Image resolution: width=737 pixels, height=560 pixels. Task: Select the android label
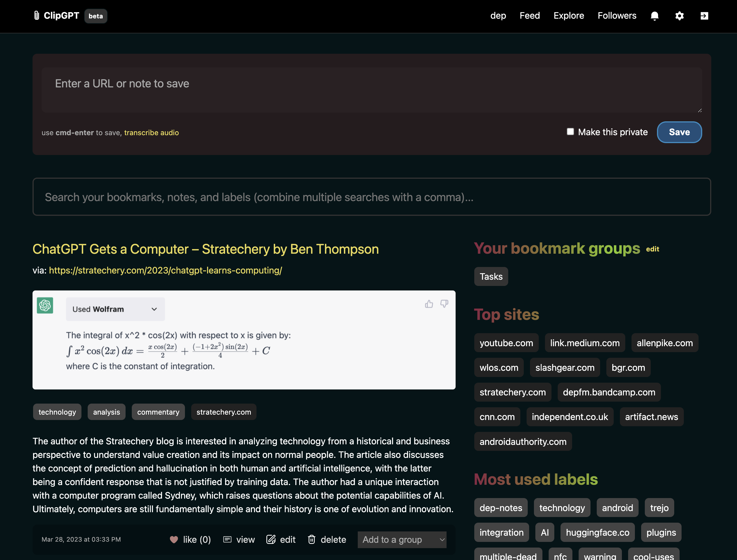tap(617, 508)
